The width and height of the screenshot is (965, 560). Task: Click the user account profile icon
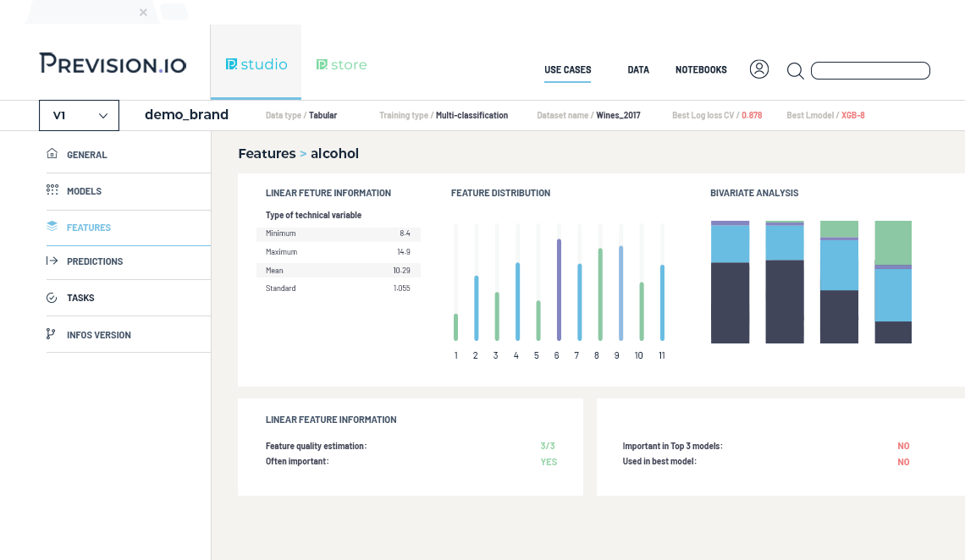759,69
